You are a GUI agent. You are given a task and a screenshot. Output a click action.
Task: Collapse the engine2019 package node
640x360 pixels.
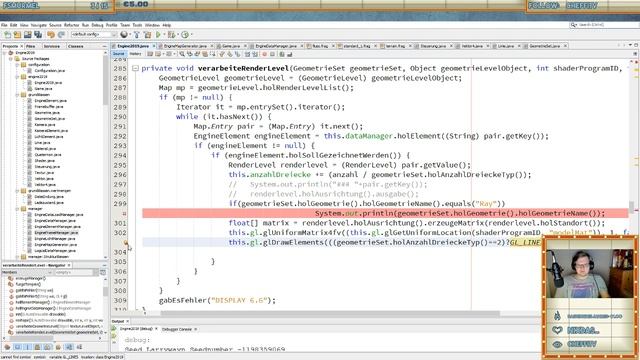click(x=17, y=77)
